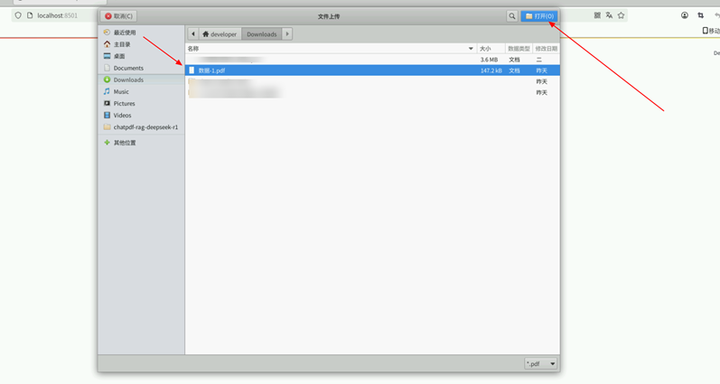
Task: Switch to the developer path segment
Action: 220,34
